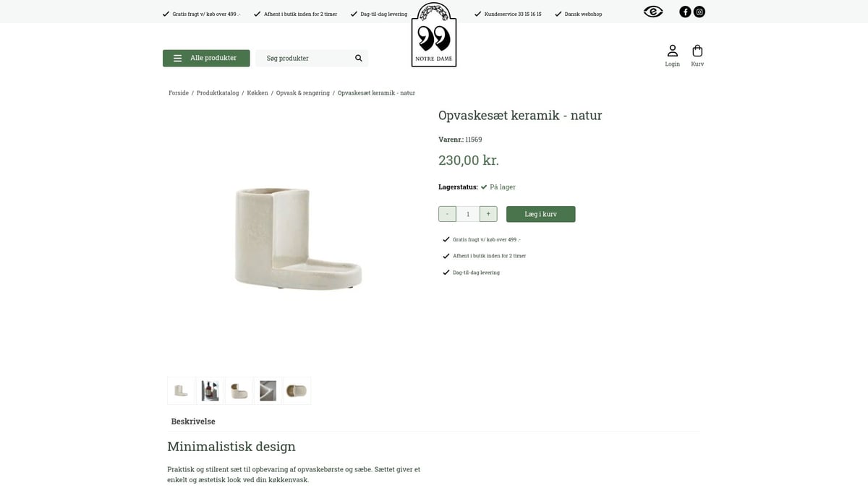Add item with Læg i kurv button
Screen dimensions: 868x488
pos(541,214)
